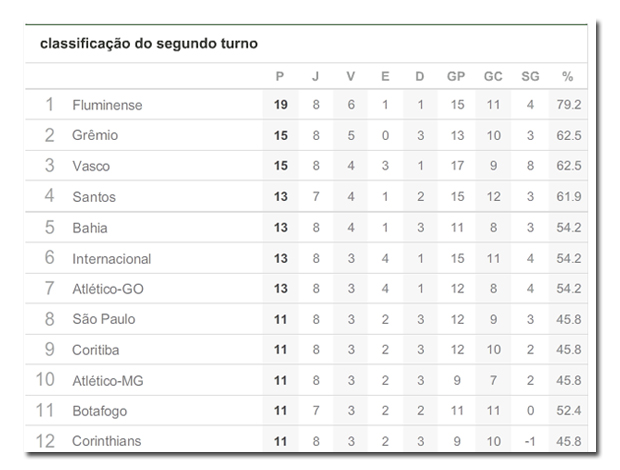Click the GP goals-for column header
This screenshot has height=470, width=620.
pyautogui.click(x=457, y=77)
